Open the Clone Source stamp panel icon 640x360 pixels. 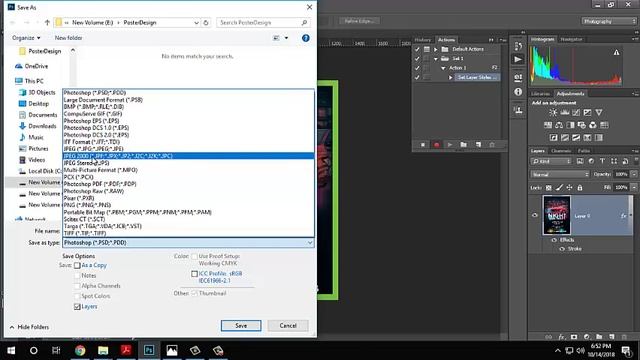[x=518, y=110]
